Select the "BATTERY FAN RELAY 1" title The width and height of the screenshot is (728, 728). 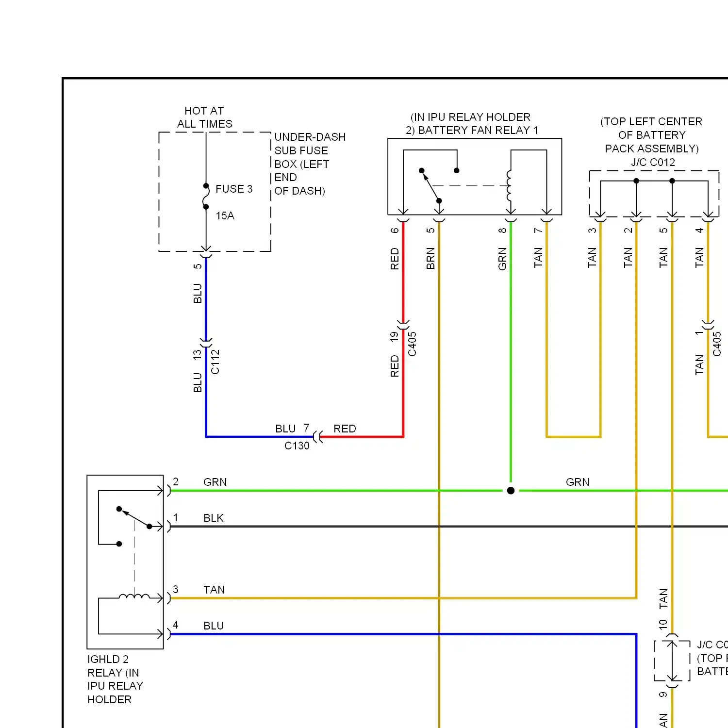(x=478, y=130)
